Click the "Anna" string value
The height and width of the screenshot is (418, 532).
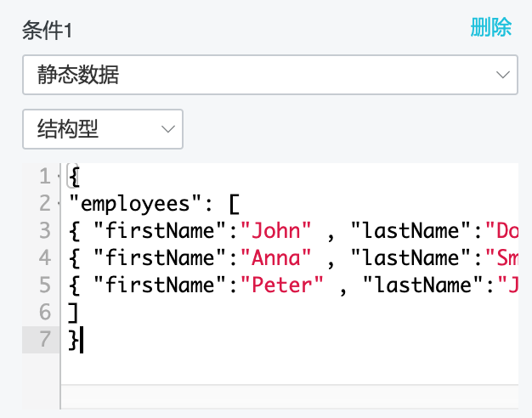coord(277,257)
